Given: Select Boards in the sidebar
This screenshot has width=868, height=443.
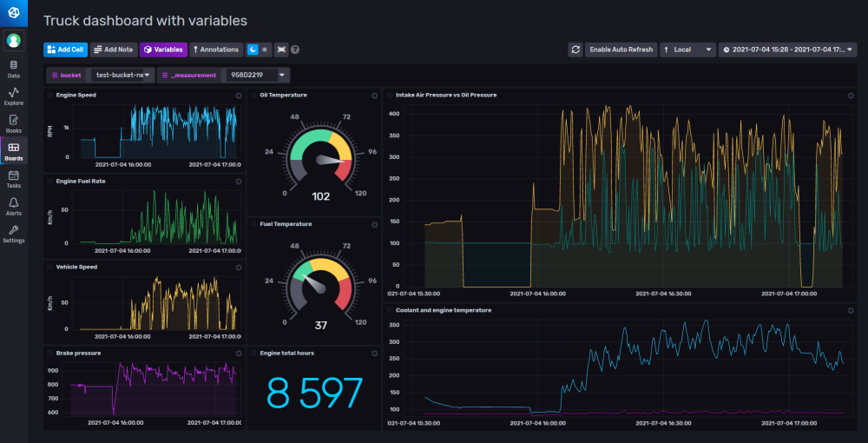Looking at the screenshot, I should click(13, 152).
